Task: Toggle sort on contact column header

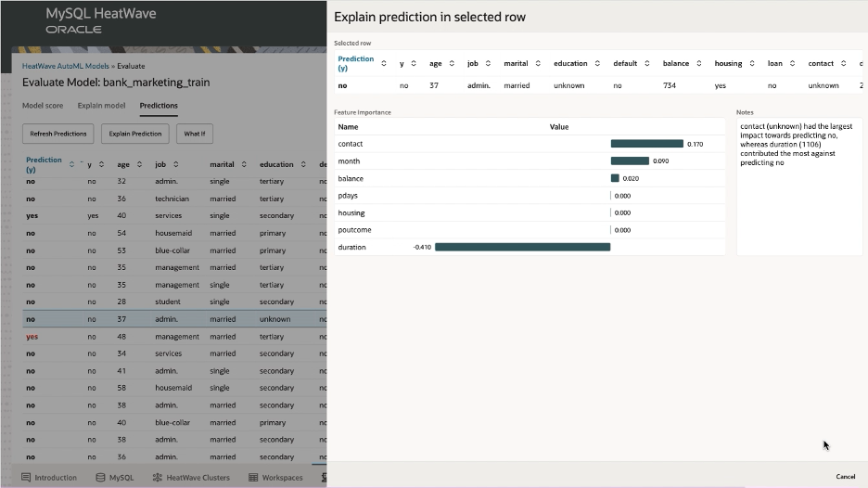Action: click(843, 64)
